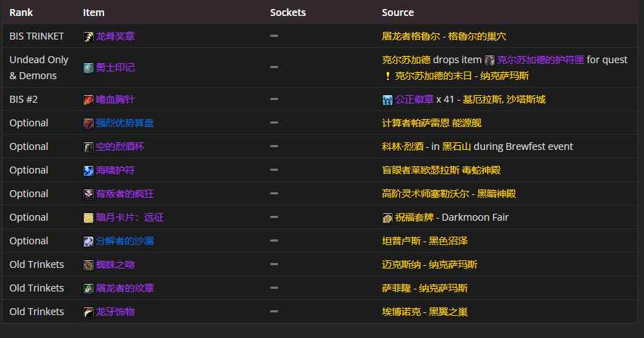Click the 蜘蛛之吻 trinket icon

(x=88, y=265)
